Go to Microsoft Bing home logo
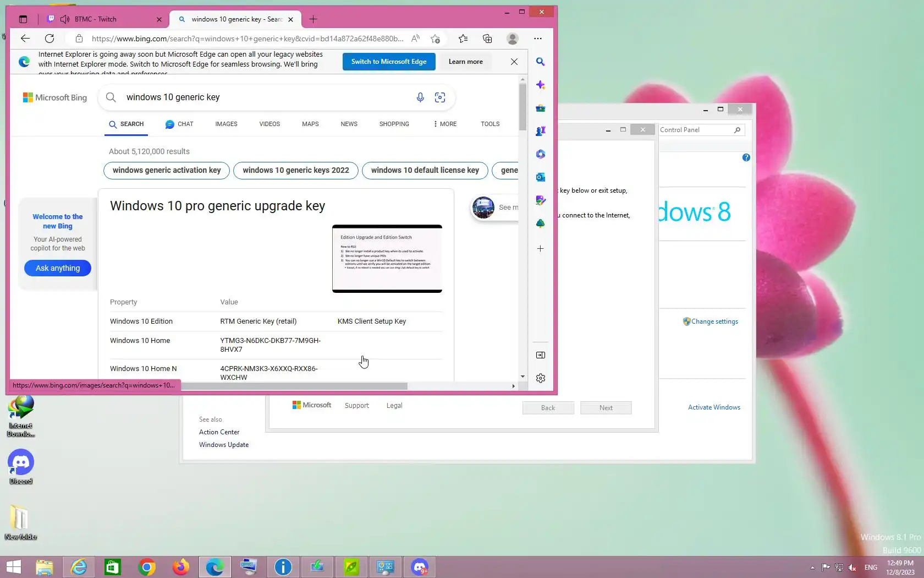This screenshot has width=924, height=578. tap(55, 97)
